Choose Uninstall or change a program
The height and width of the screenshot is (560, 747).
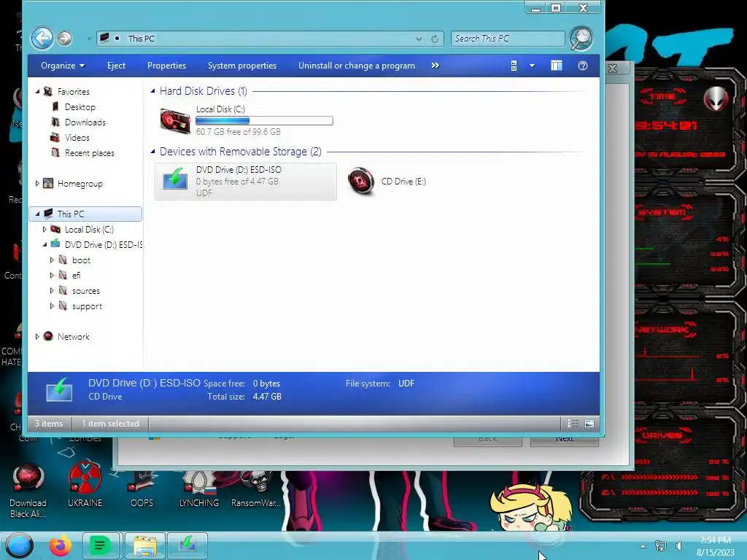[356, 66]
